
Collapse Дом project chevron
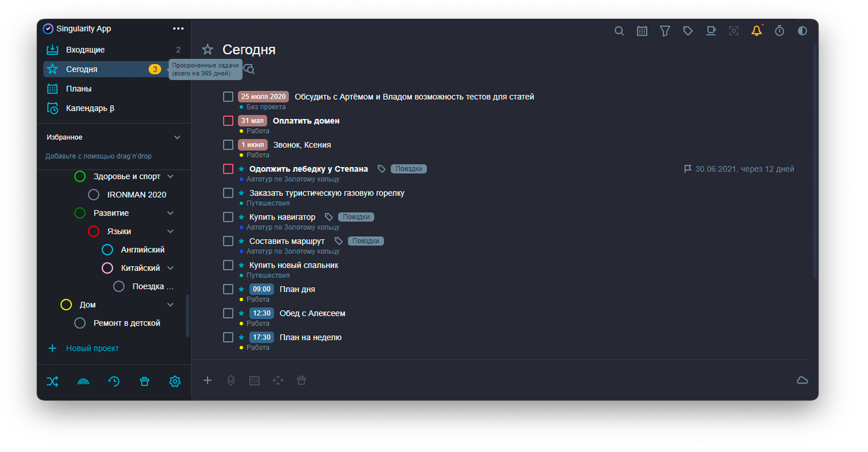[x=171, y=305]
